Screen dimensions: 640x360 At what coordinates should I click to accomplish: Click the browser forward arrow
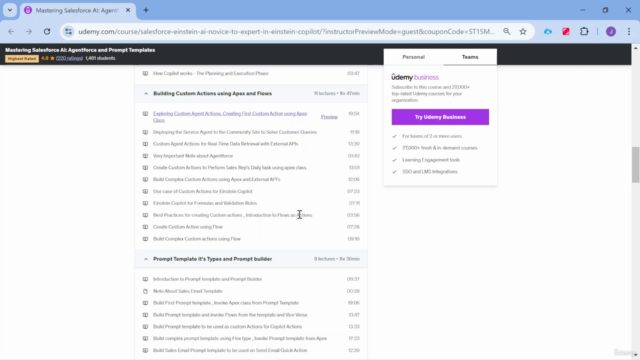click(29, 31)
